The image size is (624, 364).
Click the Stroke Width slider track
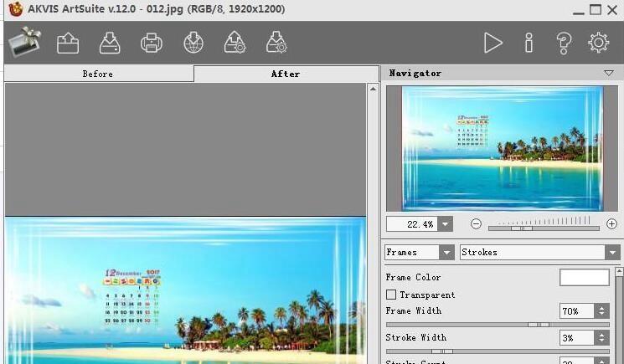point(498,351)
